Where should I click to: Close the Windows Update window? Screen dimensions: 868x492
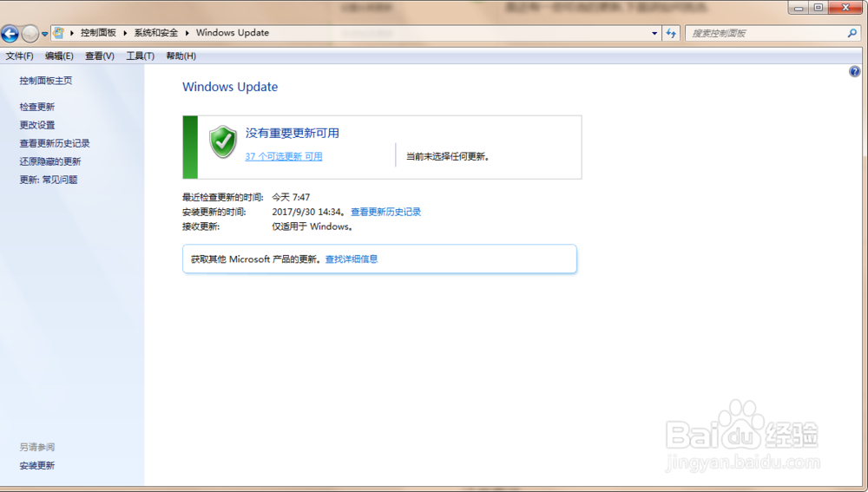[x=845, y=8]
